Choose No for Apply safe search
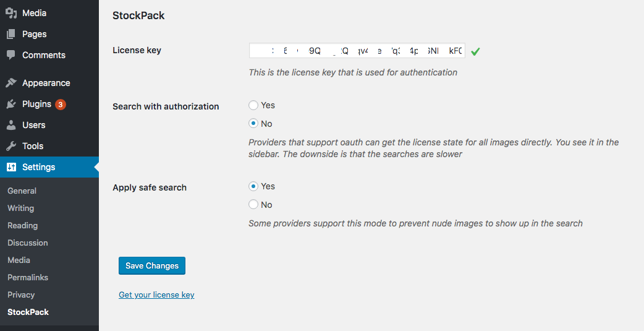644x331 pixels. click(x=253, y=205)
